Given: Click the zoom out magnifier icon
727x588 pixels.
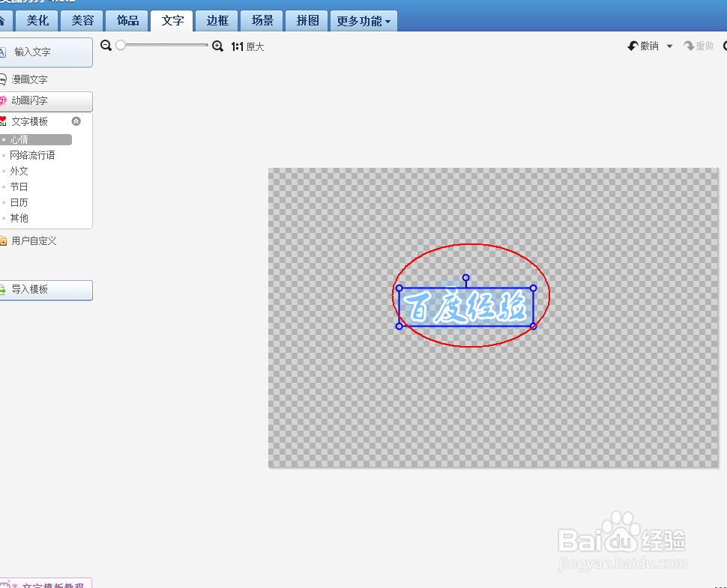Looking at the screenshot, I should [x=106, y=46].
